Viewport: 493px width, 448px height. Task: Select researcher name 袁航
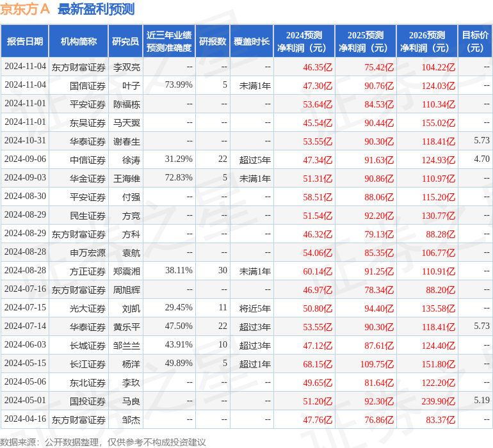(x=131, y=253)
